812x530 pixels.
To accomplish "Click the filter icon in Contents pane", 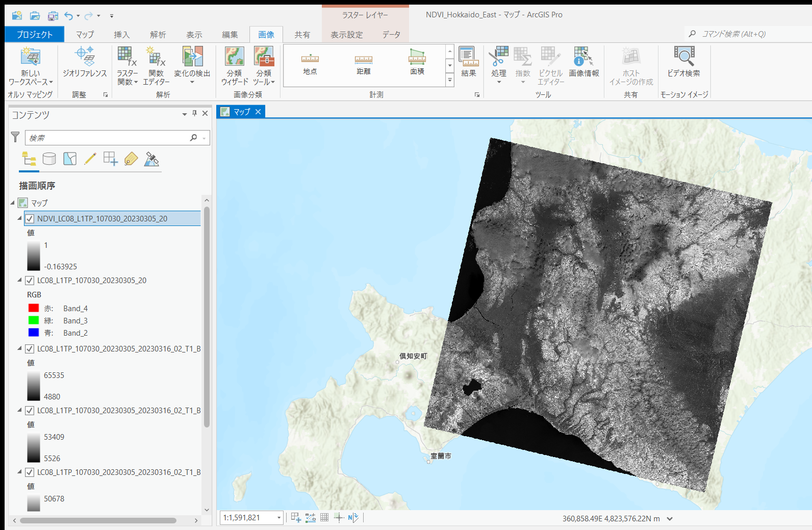I will 15,137.
